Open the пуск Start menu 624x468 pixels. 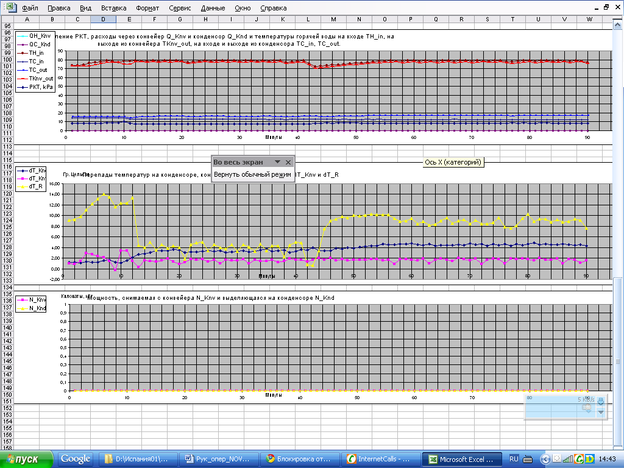(x=26, y=459)
